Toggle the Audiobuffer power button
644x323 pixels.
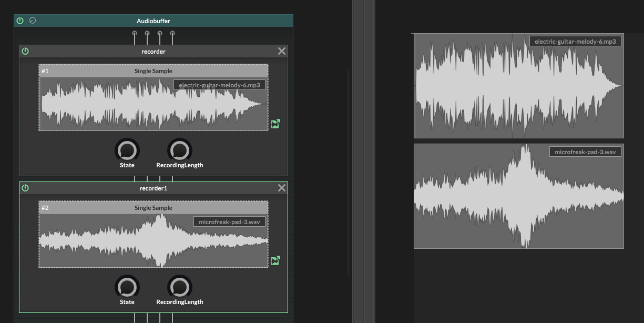(20, 21)
